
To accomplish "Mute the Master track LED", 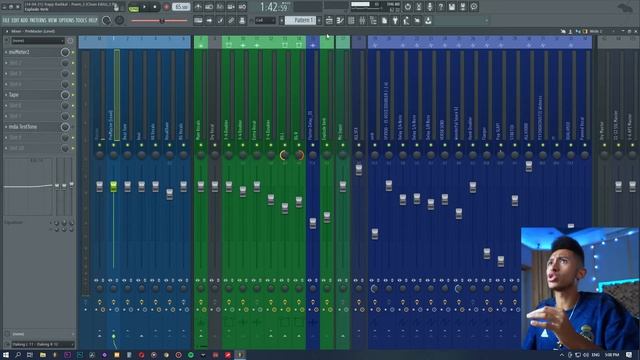I will [x=100, y=145].
